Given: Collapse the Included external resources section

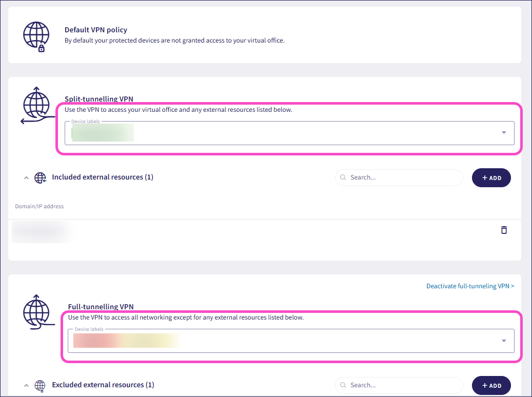Looking at the screenshot, I should [x=26, y=177].
